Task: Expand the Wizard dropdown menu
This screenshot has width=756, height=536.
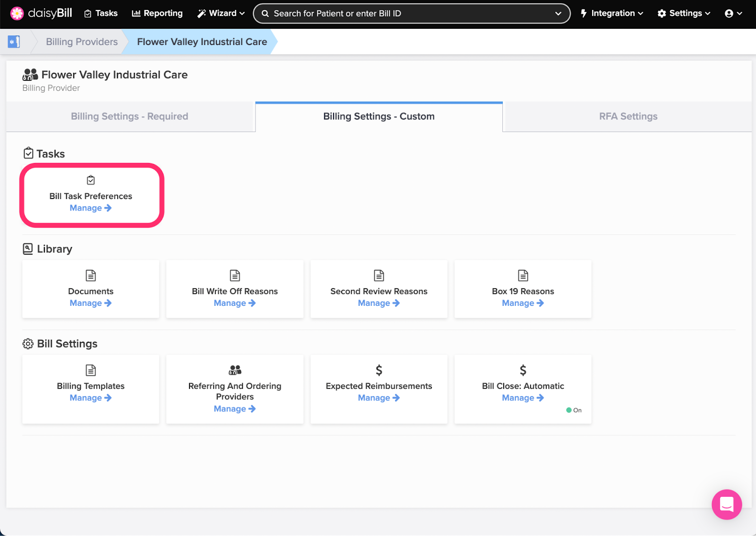Action: click(x=221, y=14)
